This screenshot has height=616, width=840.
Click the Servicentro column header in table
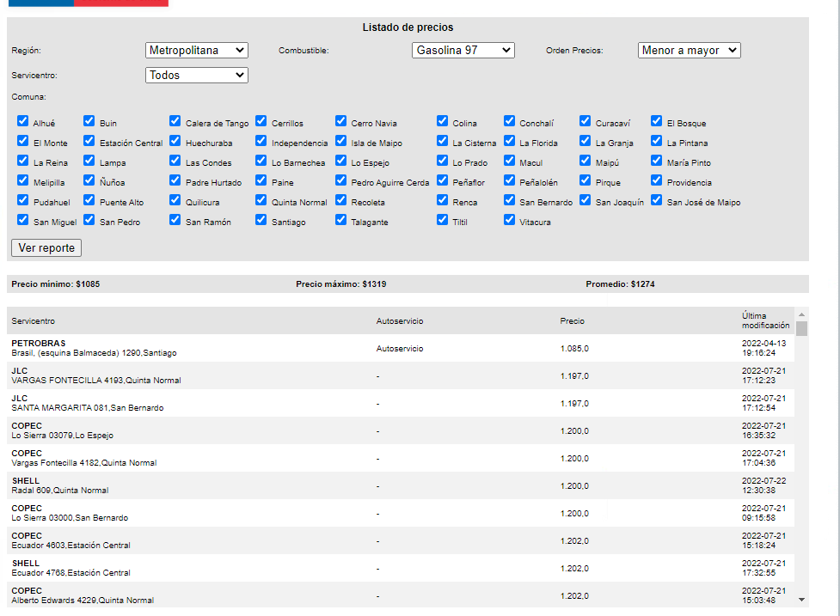point(34,321)
